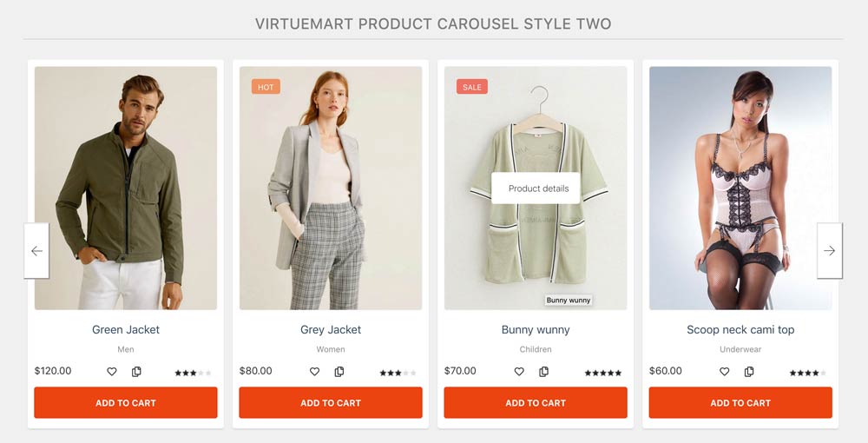
Task: Click compare icon for Grey Jacket
Action: [x=339, y=372]
